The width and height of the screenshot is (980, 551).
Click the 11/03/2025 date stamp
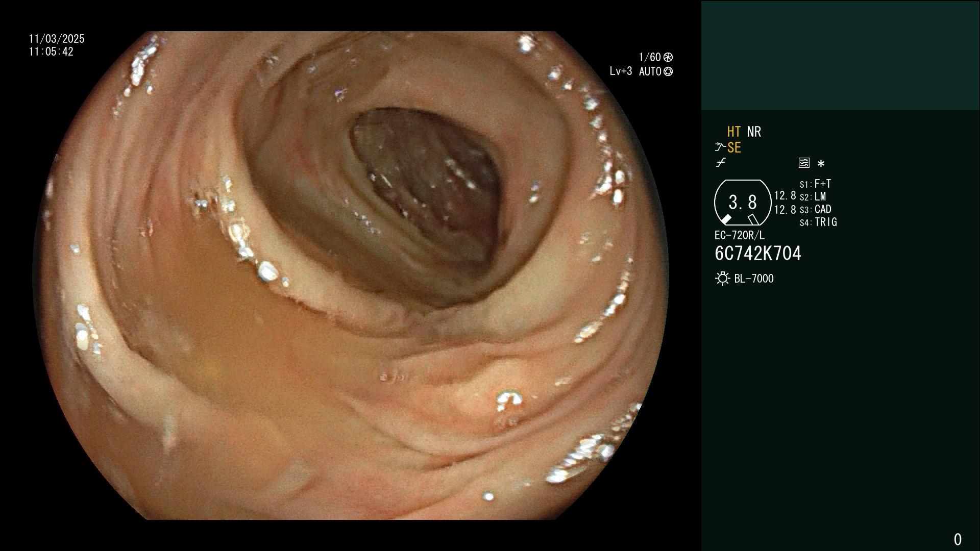57,39
